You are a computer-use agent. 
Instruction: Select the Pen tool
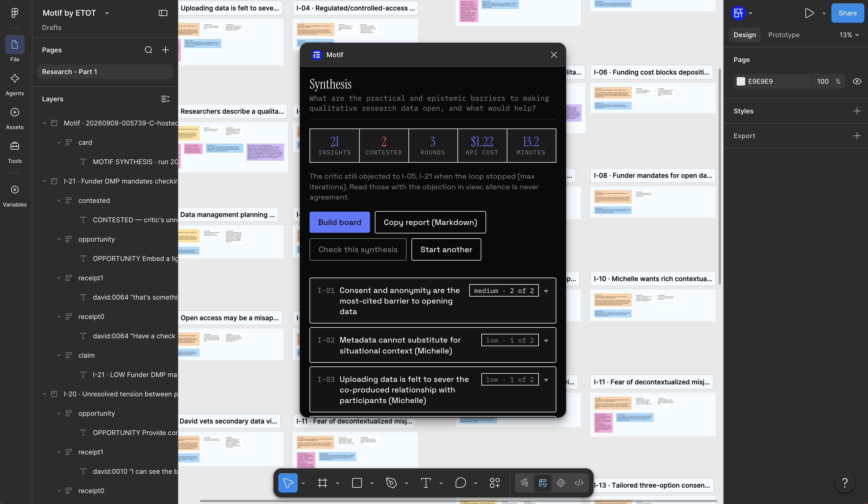coord(391,483)
